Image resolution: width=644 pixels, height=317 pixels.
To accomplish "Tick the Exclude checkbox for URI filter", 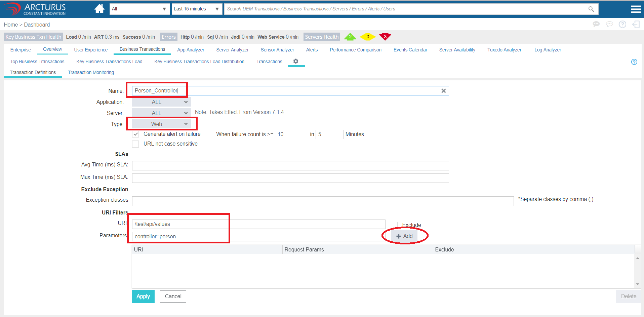I will tap(394, 225).
